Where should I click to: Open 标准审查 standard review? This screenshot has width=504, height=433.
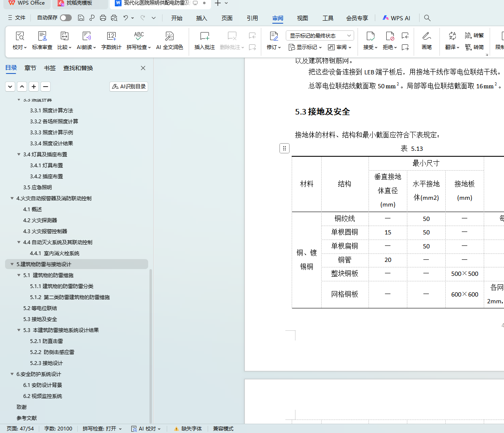[42, 41]
